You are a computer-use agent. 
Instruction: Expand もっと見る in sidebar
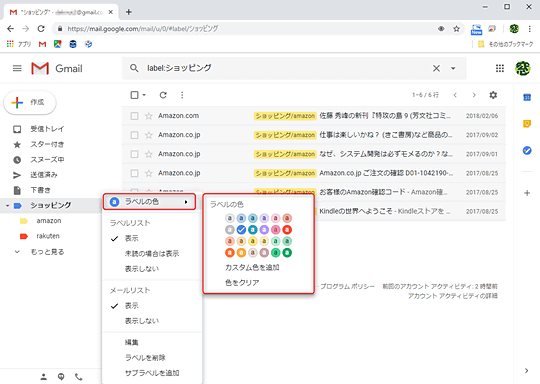(x=47, y=252)
